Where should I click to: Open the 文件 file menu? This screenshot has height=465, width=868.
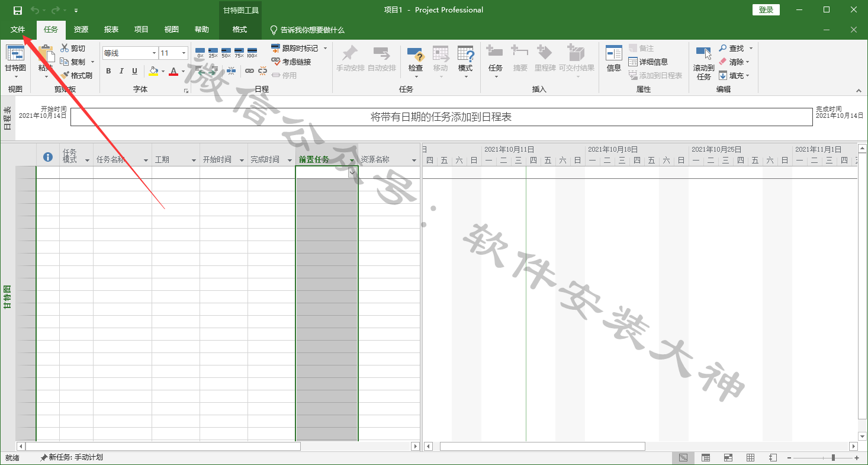(18, 30)
